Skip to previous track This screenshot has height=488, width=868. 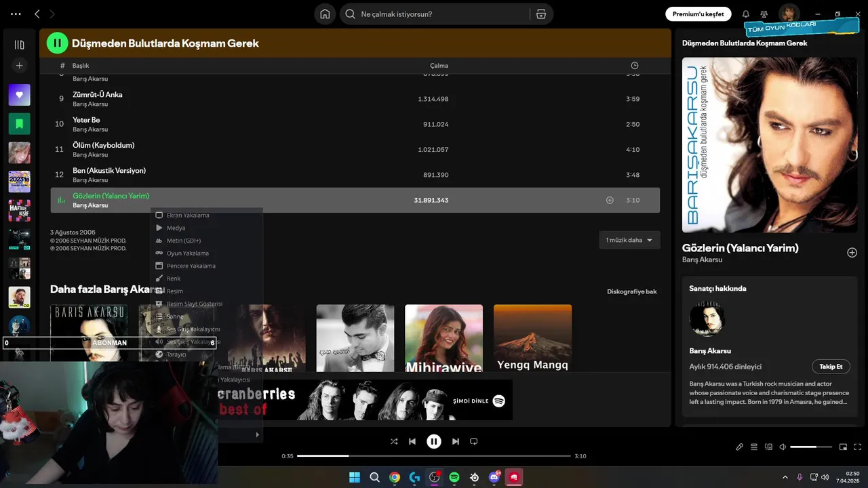(412, 441)
